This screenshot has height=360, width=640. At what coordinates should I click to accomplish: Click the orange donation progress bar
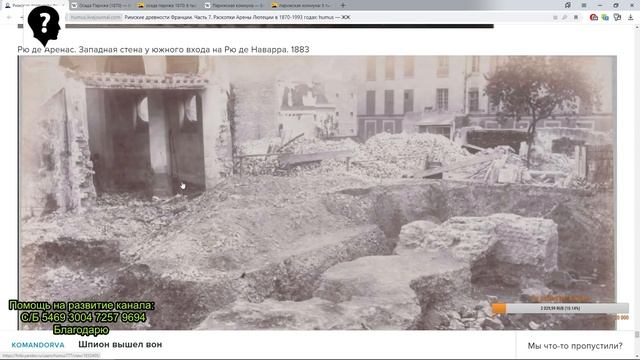[560, 309]
